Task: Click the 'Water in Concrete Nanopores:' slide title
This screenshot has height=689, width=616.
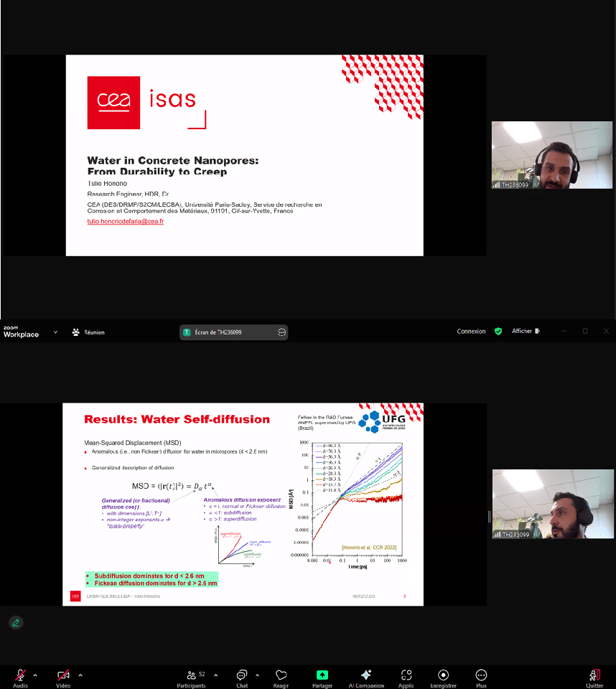Action: 173,160
